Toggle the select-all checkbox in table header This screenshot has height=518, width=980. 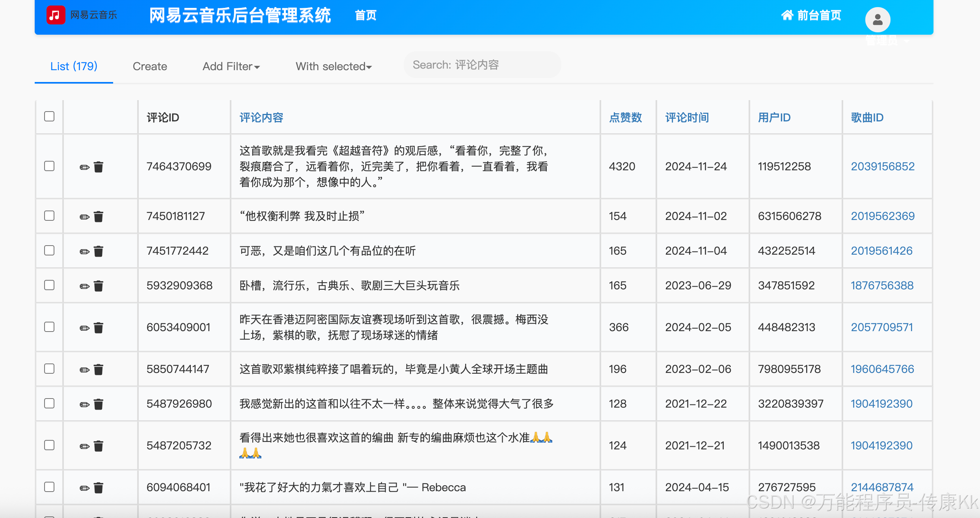pos(49,117)
